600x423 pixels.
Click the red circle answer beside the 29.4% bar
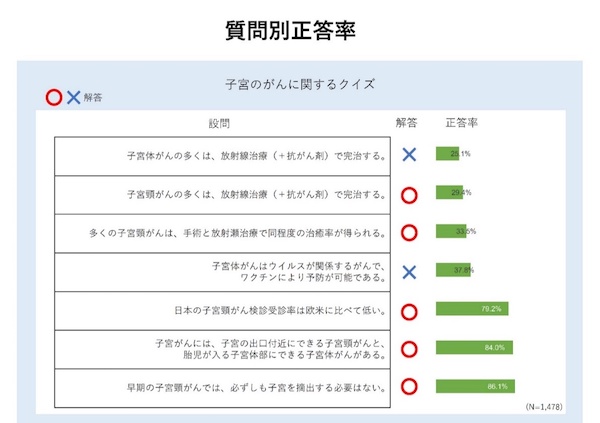coord(408,194)
